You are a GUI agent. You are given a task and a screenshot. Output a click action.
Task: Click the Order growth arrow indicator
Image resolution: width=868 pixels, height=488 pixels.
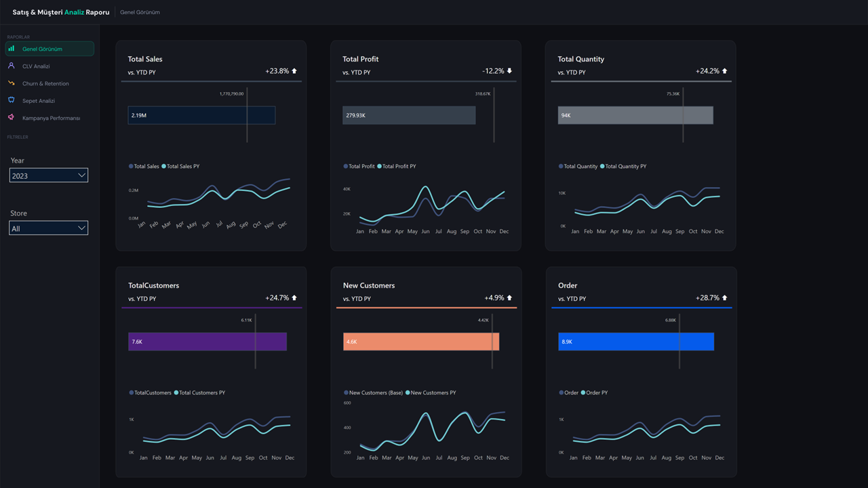(x=726, y=298)
